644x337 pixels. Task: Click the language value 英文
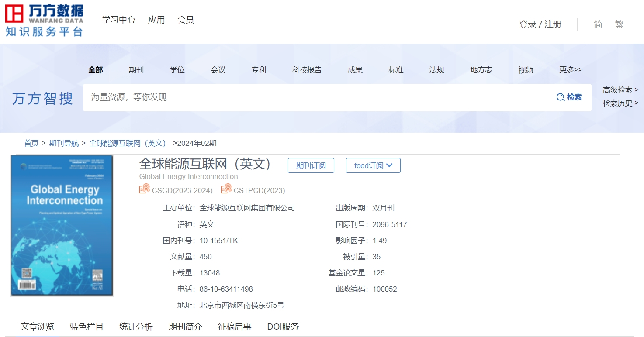tap(207, 224)
